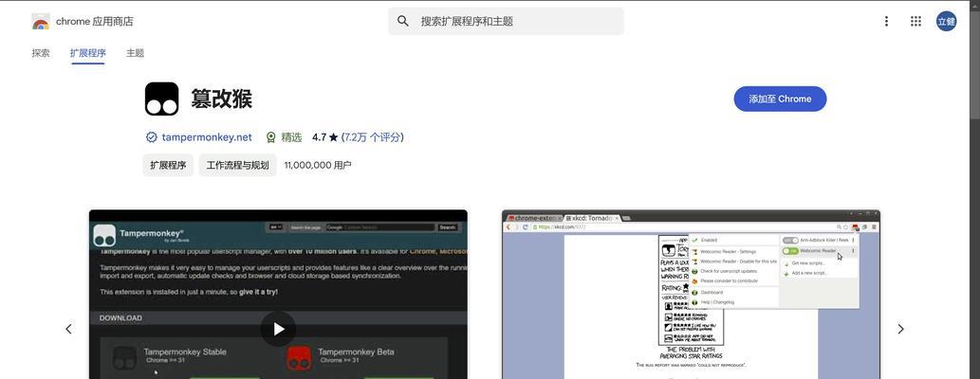The height and width of the screenshot is (379, 980).
Task: Click the search magnifier icon
Action: tap(403, 21)
